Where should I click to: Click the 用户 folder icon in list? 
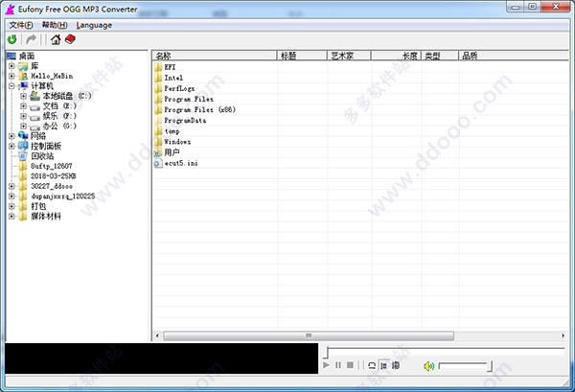coord(158,152)
